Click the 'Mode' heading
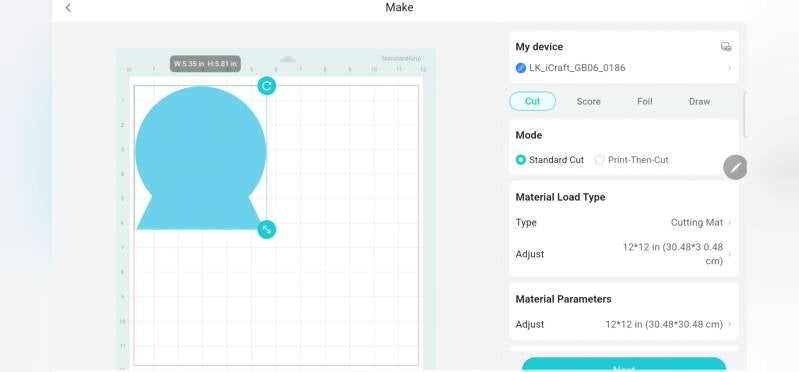The width and height of the screenshot is (799, 372). [x=528, y=135]
